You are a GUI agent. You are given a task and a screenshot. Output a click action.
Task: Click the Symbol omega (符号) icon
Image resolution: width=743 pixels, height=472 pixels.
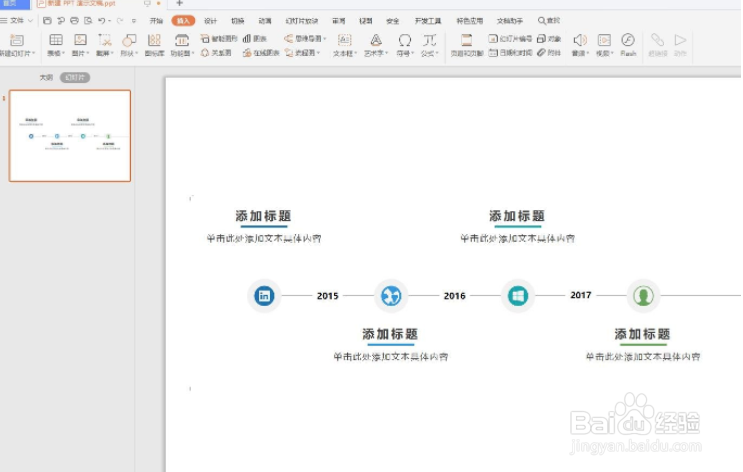tap(404, 40)
